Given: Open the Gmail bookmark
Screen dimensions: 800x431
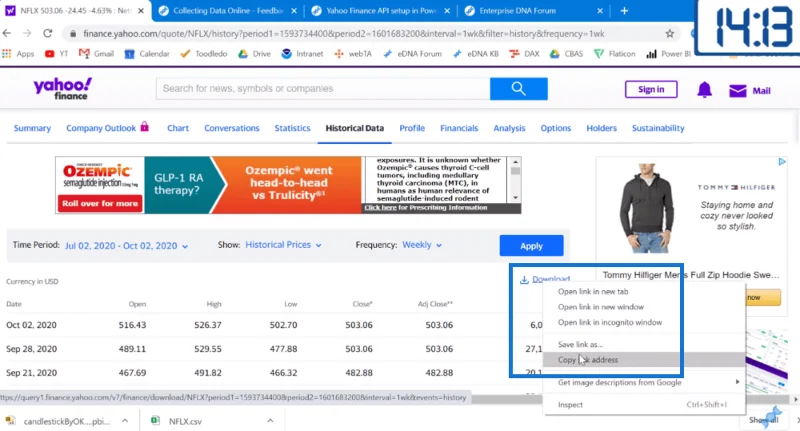Looking at the screenshot, I should 96,54.
